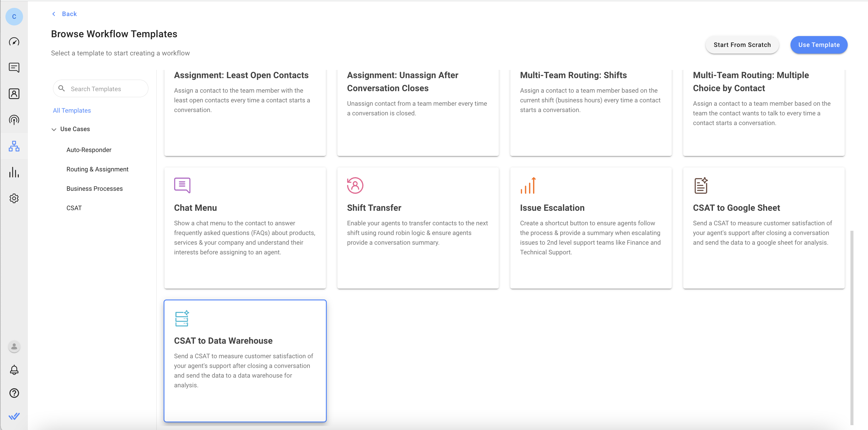Open the Notifications bell icon

coord(14,370)
